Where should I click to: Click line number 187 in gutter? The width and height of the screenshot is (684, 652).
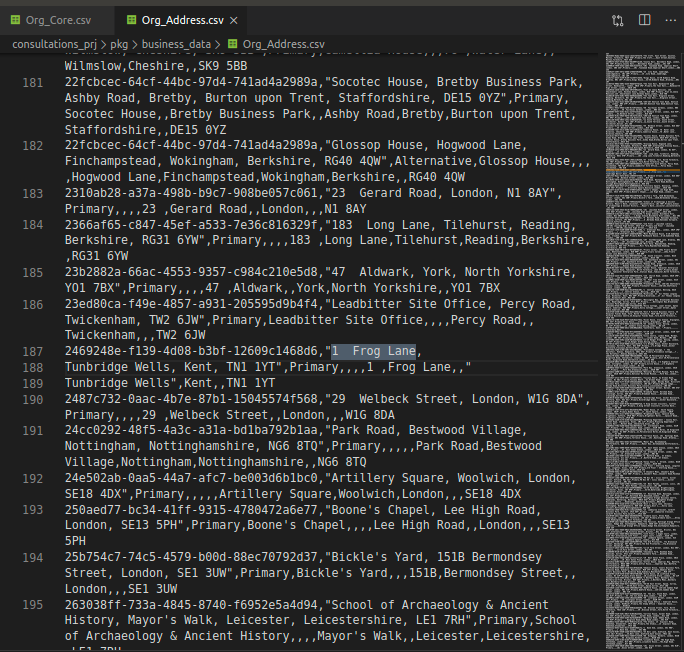[33, 352]
